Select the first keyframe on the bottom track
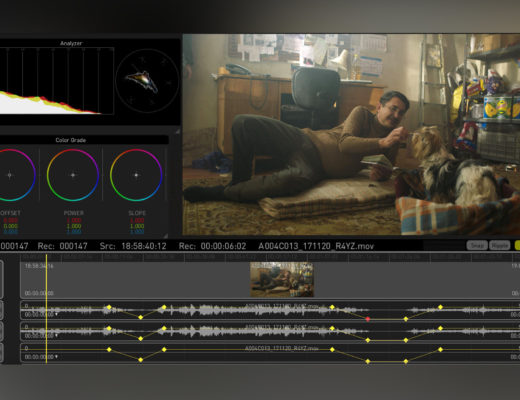The width and height of the screenshot is (520, 400). 109,349
